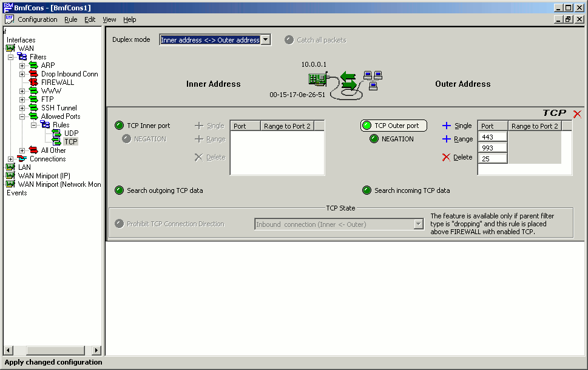Click the network adapter icon under 10.0.0.1
Screen dimensions: 588x370
tap(317, 79)
